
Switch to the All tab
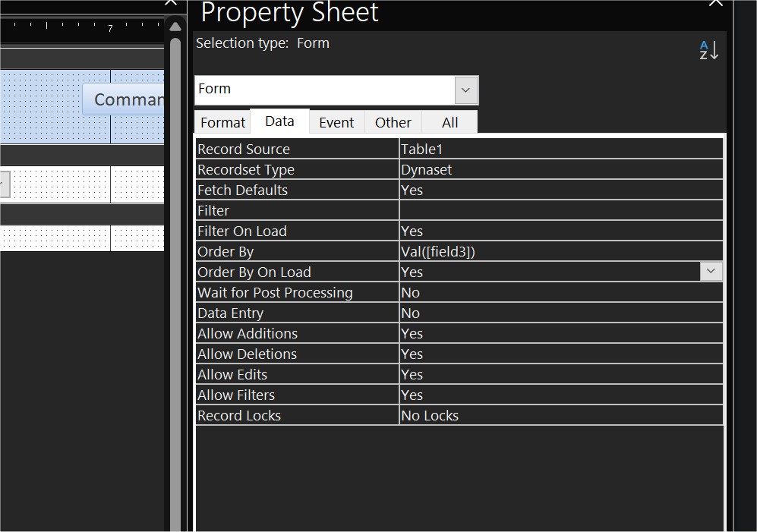(x=449, y=121)
